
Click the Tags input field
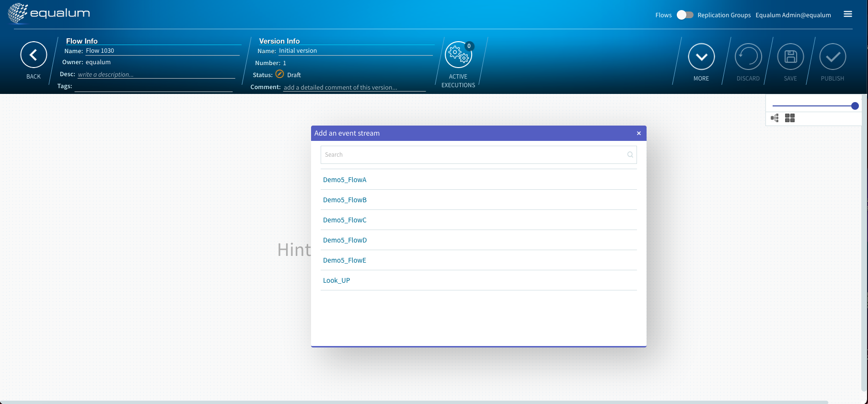click(153, 86)
